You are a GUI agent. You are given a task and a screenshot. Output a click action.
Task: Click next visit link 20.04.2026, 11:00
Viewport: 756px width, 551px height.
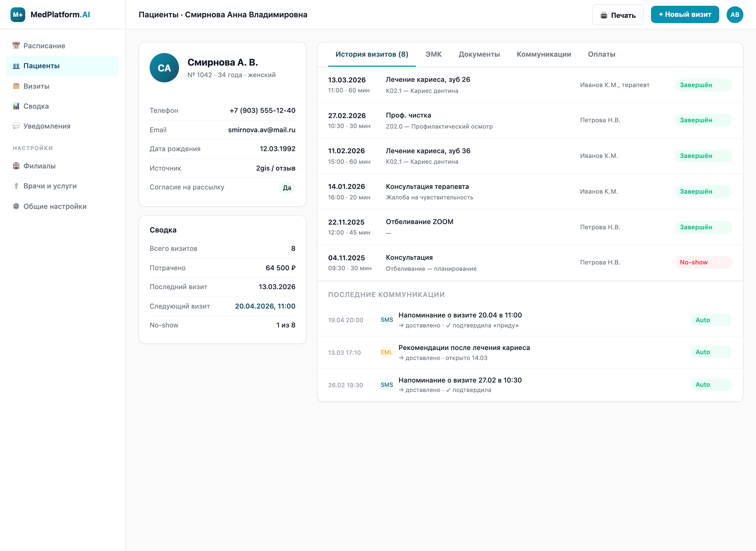click(x=265, y=306)
